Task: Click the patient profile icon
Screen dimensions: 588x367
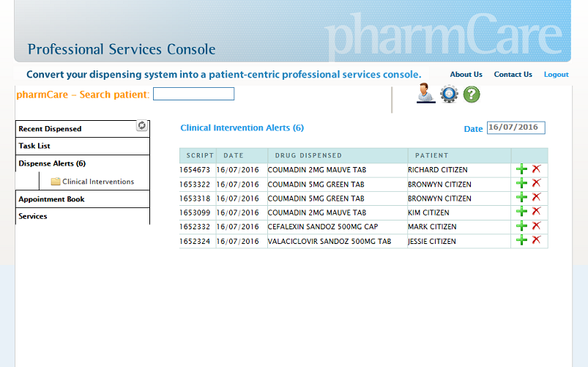Action: coord(425,94)
